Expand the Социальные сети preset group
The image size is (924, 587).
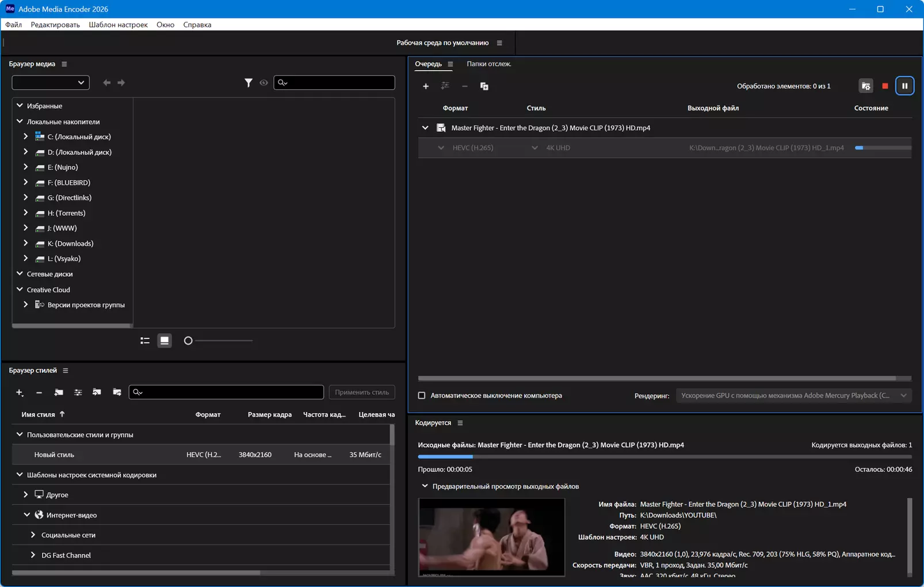33,535
